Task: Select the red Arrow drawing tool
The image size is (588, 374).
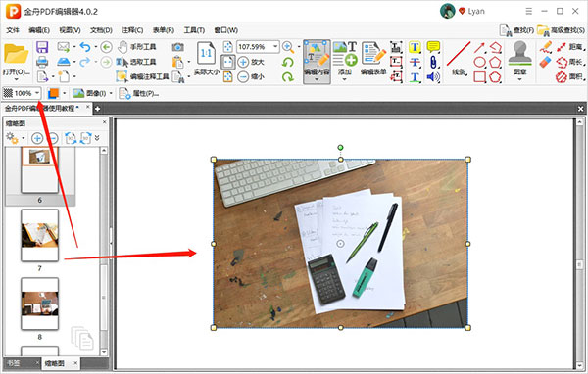Action: coord(479,47)
